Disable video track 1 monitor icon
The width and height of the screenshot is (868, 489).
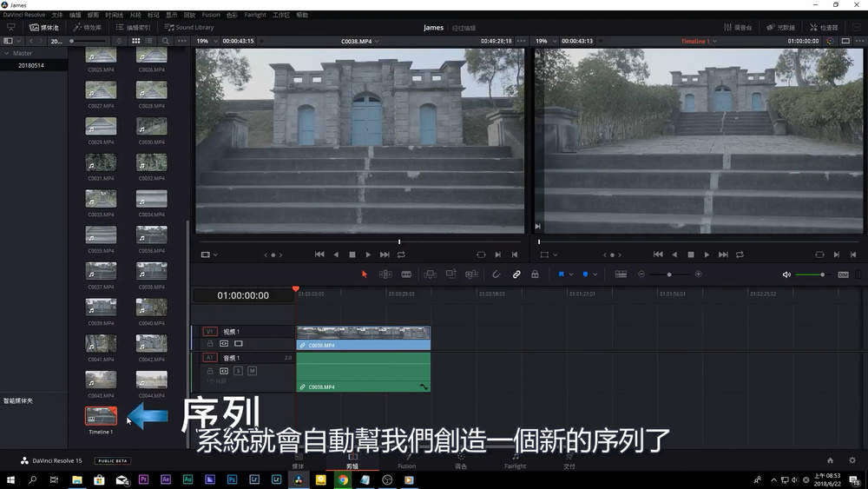[238, 344]
